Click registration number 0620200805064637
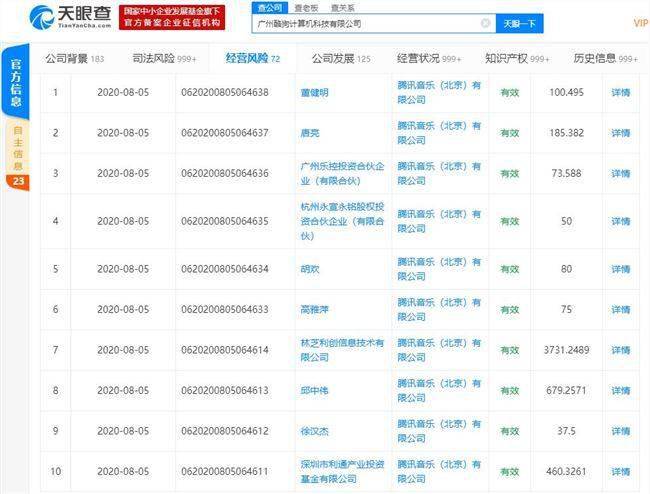The height and width of the screenshot is (494, 650). pyautogui.click(x=225, y=133)
